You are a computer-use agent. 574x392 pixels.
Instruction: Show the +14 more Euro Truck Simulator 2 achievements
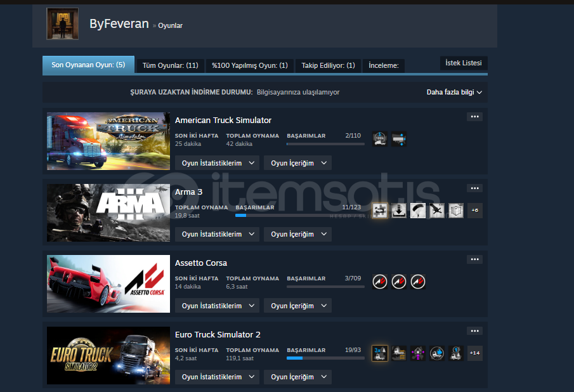click(x=475, y=353)
